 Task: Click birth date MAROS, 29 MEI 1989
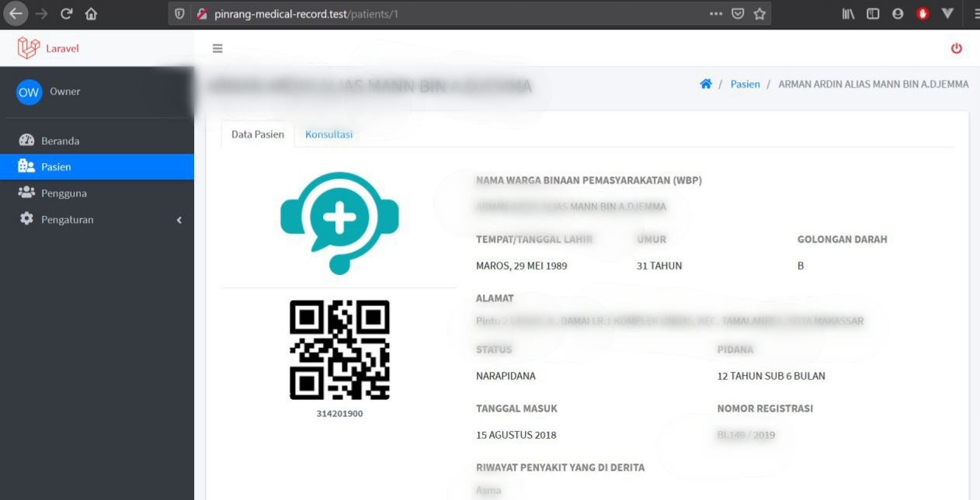click(522, 266)
